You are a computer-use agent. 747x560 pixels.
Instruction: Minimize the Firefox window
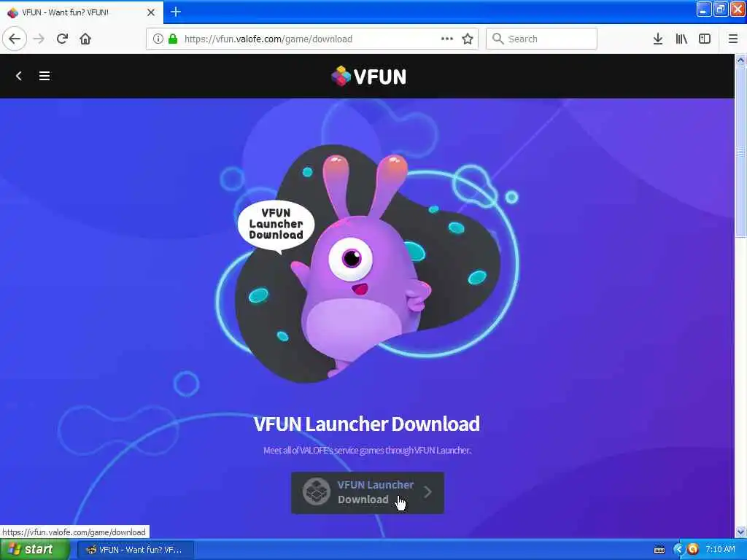704,9
